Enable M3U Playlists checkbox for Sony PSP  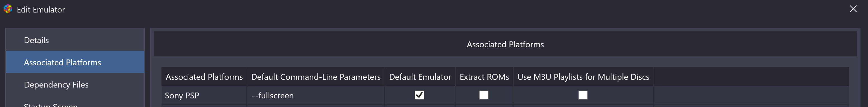point(583,95)
